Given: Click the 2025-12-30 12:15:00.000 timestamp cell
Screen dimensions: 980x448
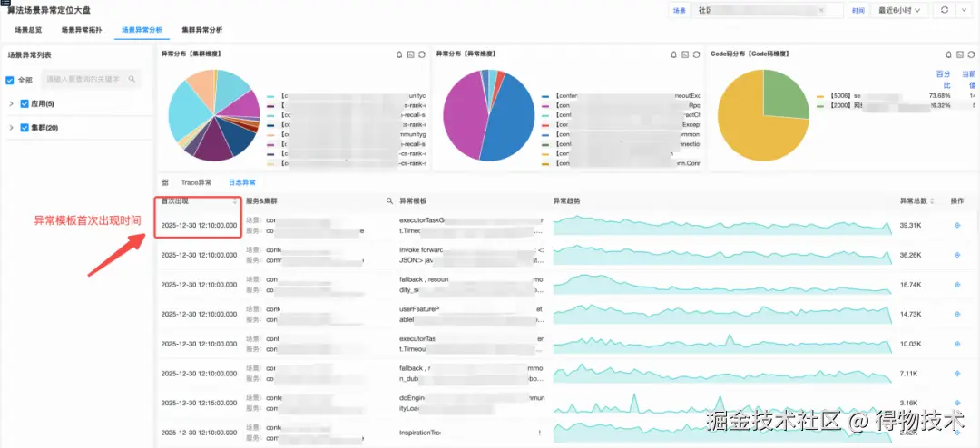Looking at the screenshot, I should [x=199, y=403].
